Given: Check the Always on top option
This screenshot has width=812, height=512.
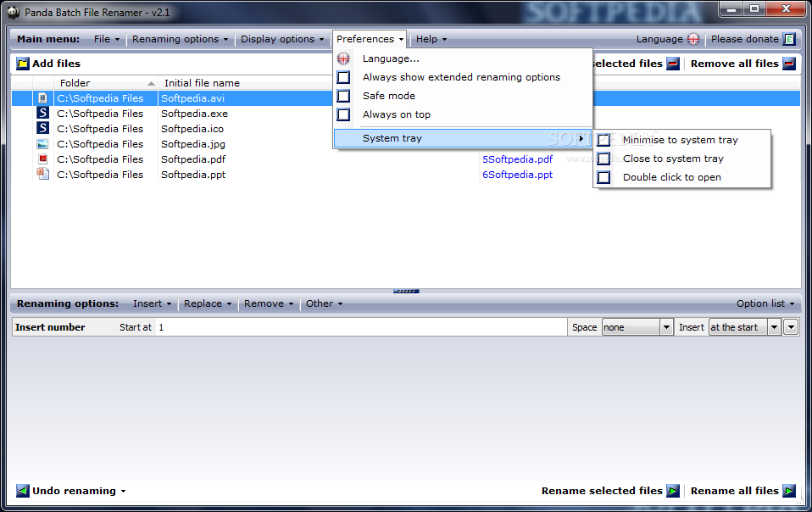Looking at the screenshot, I should click(x=343, y=114).
